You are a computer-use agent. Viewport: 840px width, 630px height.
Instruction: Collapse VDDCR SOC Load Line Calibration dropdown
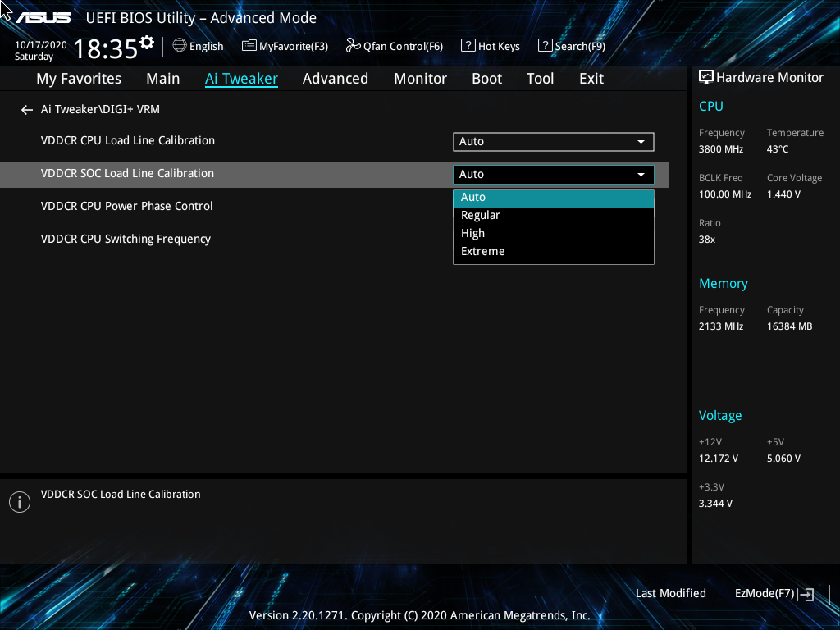click(x=554, y=174)
